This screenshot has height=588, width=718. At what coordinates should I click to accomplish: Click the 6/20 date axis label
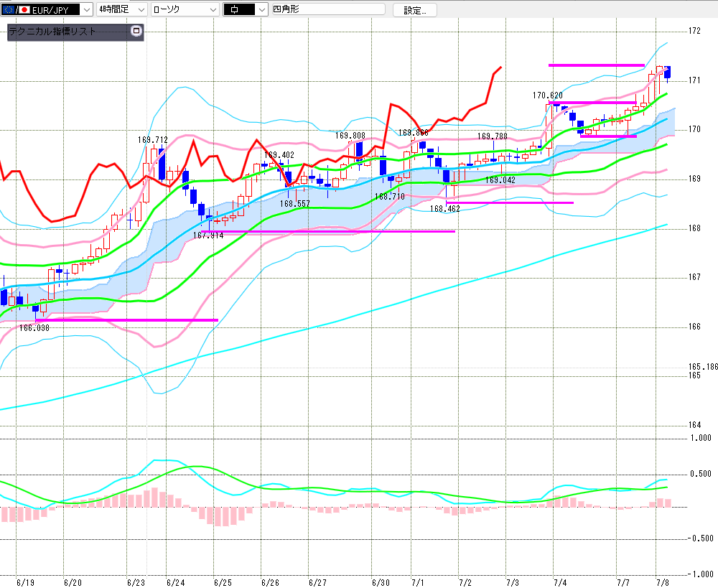tap(73, 582)
